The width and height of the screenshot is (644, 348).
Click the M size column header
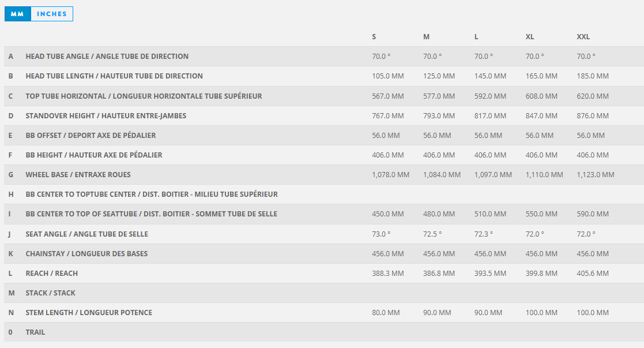(426, 36)
